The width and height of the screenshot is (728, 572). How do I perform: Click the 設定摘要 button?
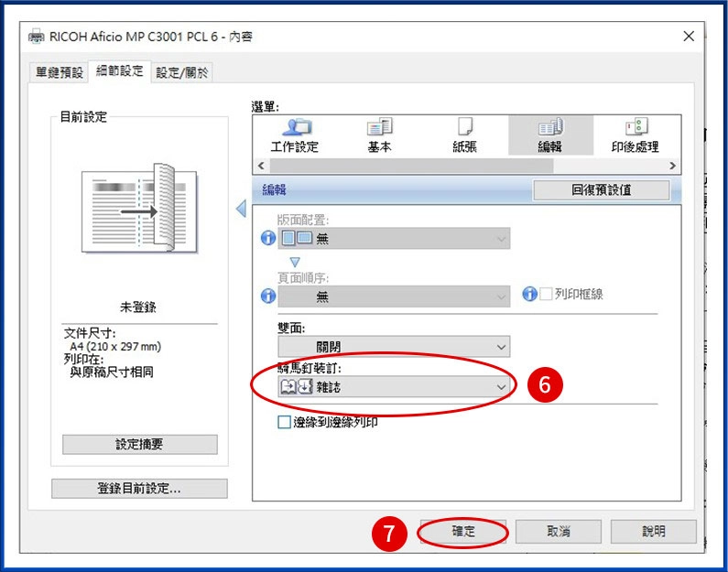(x=140, y=444)
